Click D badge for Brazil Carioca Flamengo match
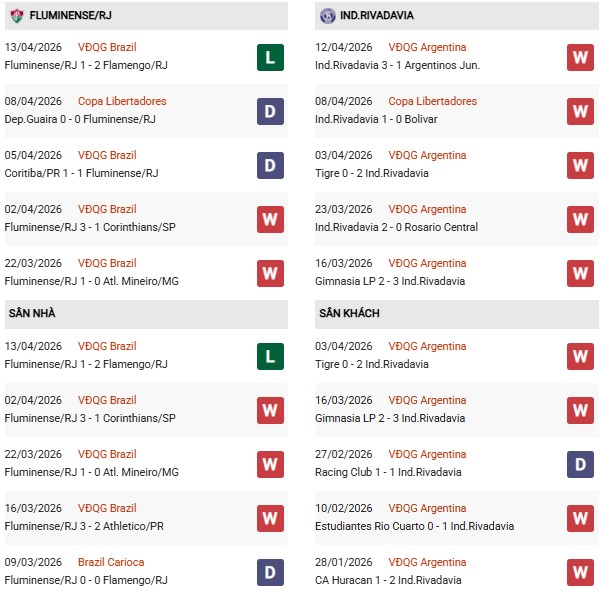This screenshot has width=600, height=592. [x=270, y=572]
